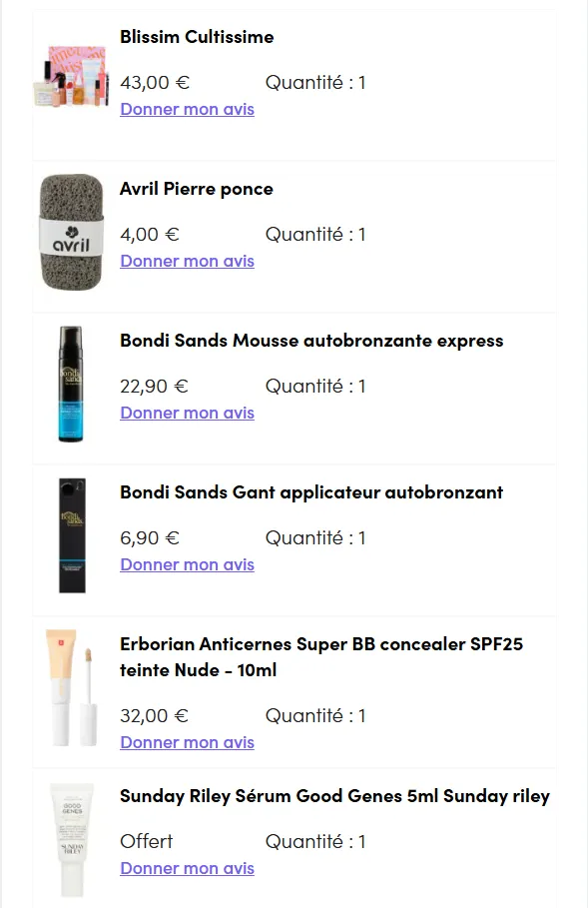Click the Bondi Sands gant applicateur thumbnail
Viewport: 588px width, 908px height.
coord(71,534)
